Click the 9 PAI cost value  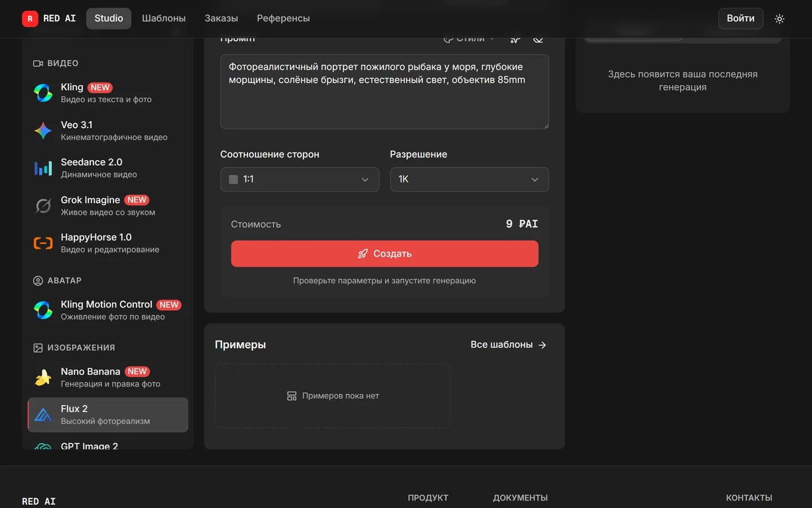click(x=522, y=224)
